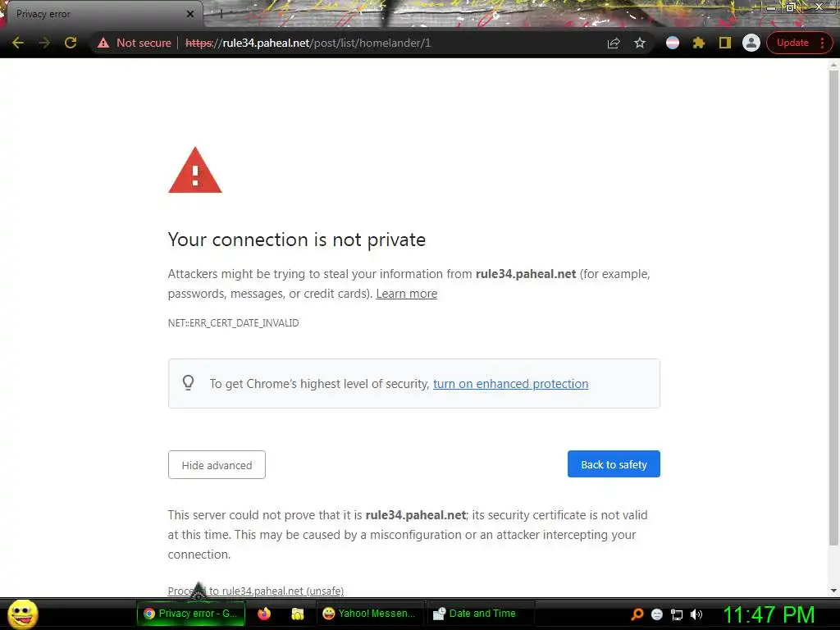The height and width of the screenshot is (630, 840).
Task: Switch to Date and Time taskbar window
Action: [x=480, y=614]
